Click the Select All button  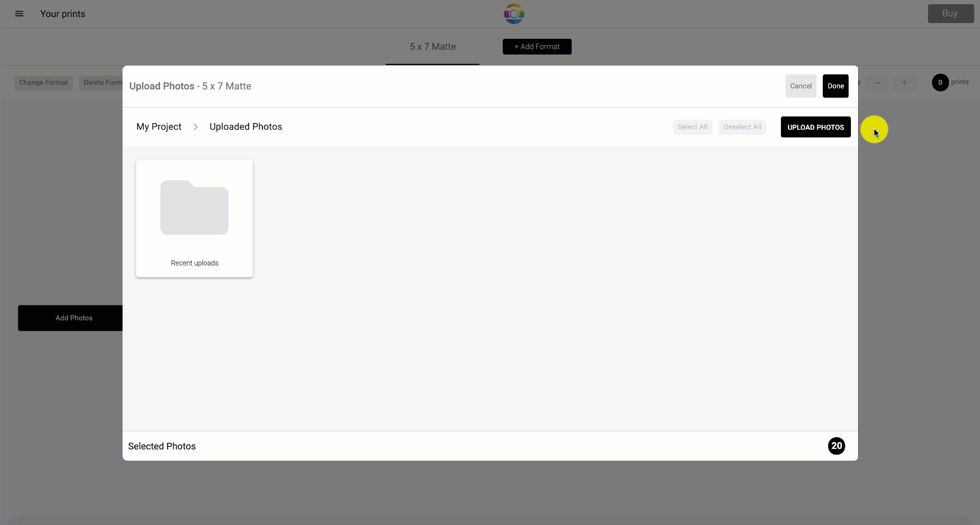click(692, 127)
